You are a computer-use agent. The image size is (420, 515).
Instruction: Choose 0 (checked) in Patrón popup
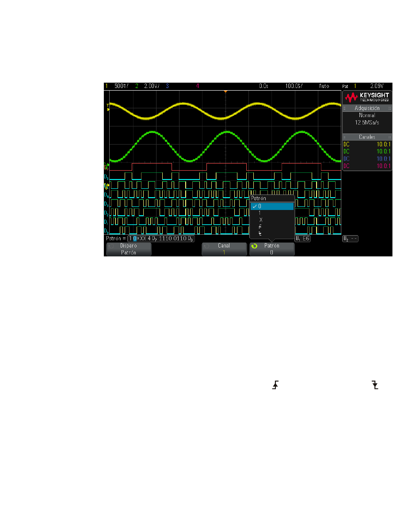pyautogui.click(x=272, y=206)
